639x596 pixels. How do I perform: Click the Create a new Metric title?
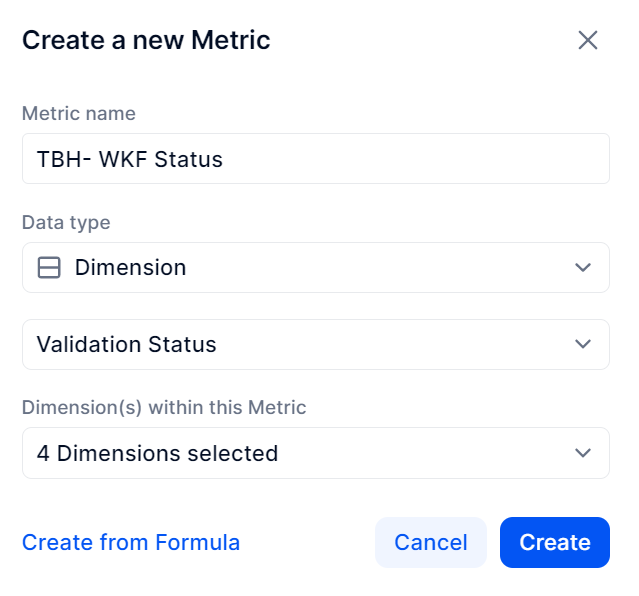click(x=146, y=40)
